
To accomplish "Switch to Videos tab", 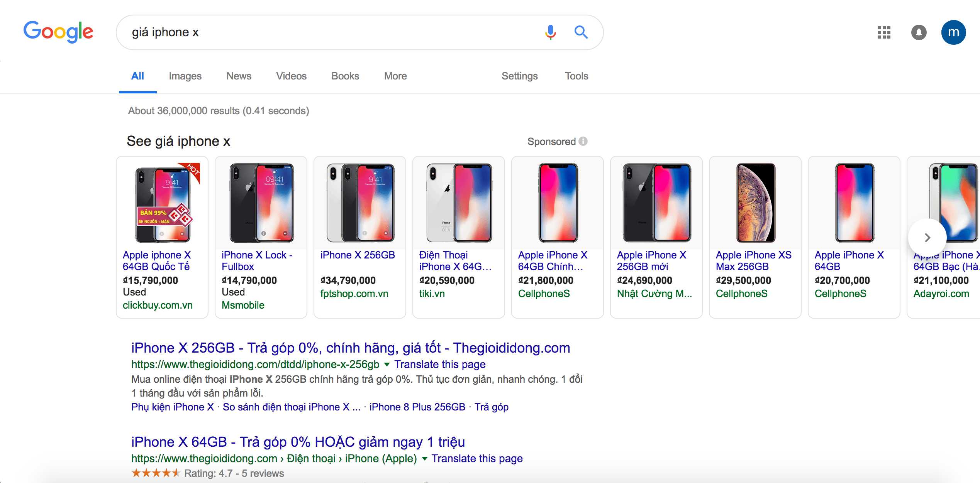I will (x=291, y=76).
